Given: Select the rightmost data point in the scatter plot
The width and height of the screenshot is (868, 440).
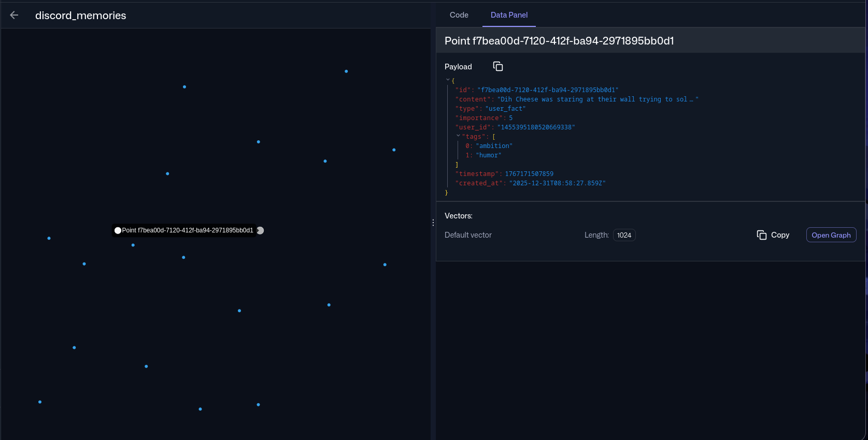Looking at the screenshot, I should (x=394, y=150).
